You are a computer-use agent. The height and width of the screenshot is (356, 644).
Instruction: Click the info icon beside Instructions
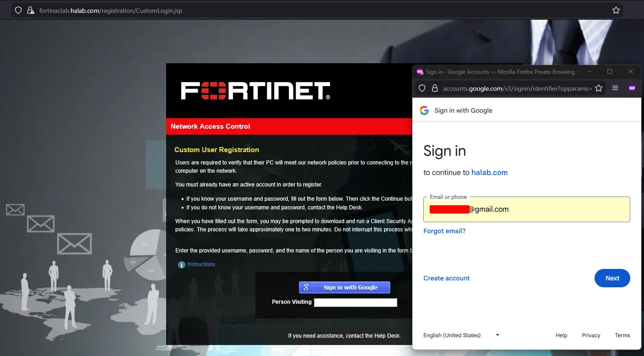pyautogui.click(x=182, y=265)
